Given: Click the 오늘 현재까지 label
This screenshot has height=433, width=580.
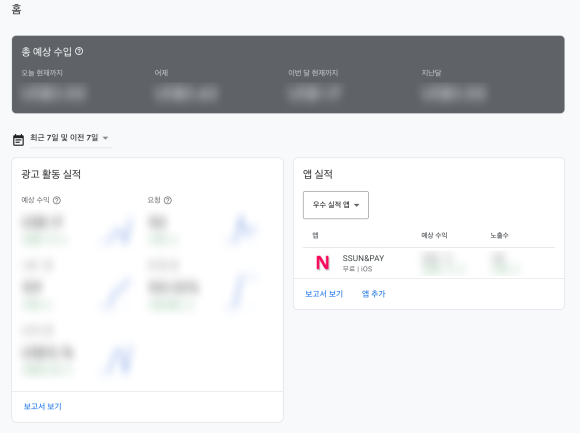Looking at the screenshot, I should 42,73.
